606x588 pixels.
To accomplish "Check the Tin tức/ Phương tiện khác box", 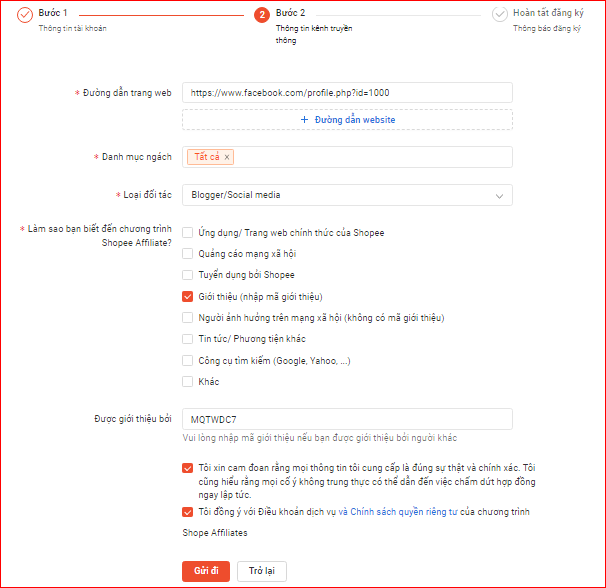I will [x=188, y=339].
